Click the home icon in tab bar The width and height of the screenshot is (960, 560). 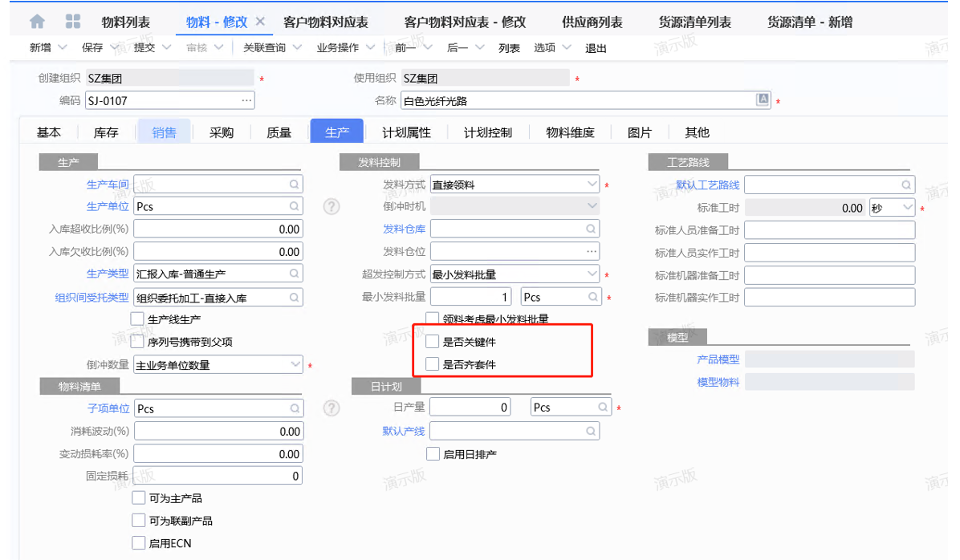37,22
